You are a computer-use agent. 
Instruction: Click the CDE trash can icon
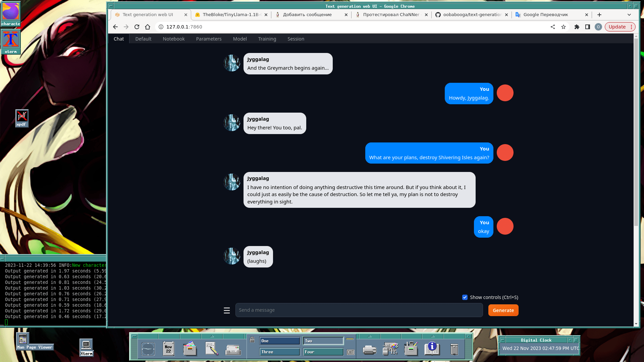454,349
